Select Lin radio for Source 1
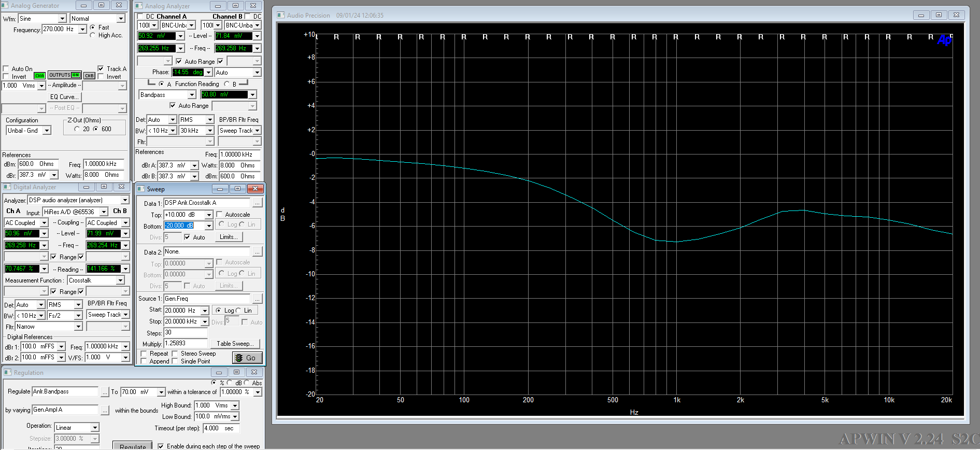 (x=238, y=311)
